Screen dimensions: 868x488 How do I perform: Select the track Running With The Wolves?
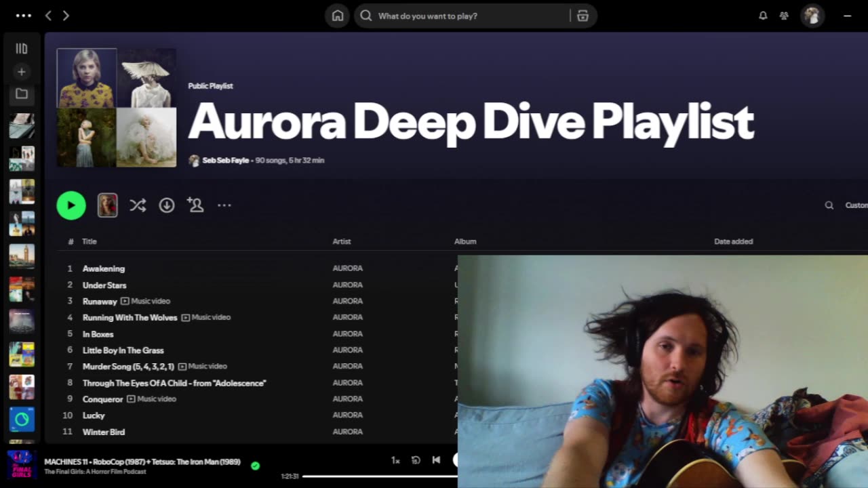click(130, 318)
